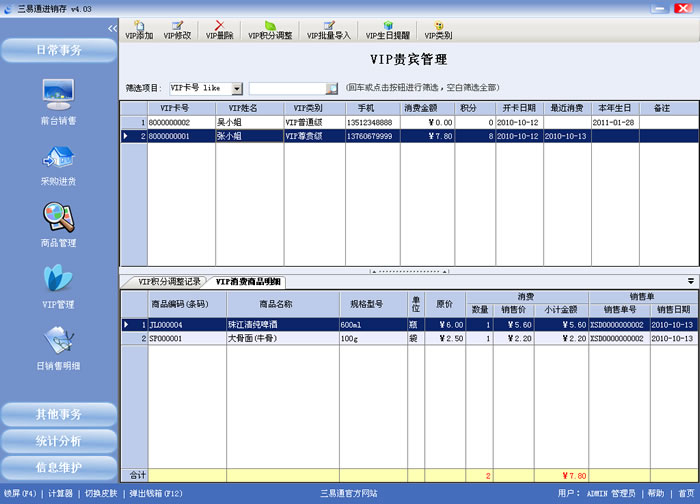Click 锁屏(F4) in the status bar
The width and height of the screenshot is (700, 504).
coord(20,493)
